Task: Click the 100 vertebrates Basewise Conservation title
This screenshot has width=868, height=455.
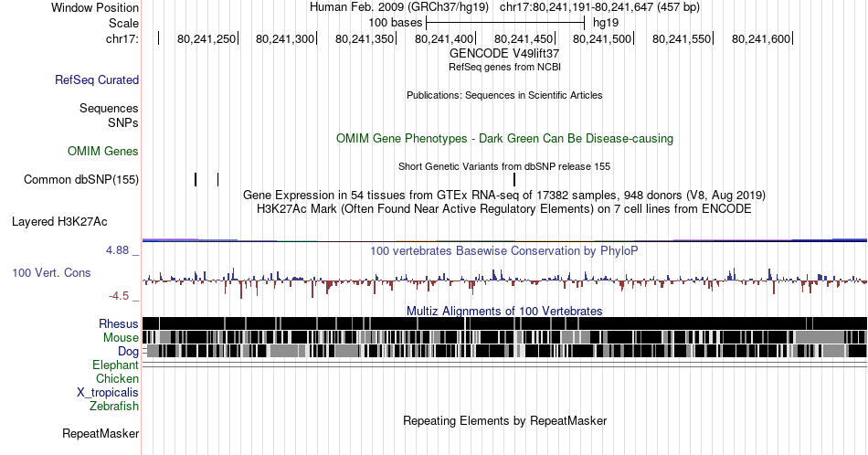Action: (x=504, y=250)
